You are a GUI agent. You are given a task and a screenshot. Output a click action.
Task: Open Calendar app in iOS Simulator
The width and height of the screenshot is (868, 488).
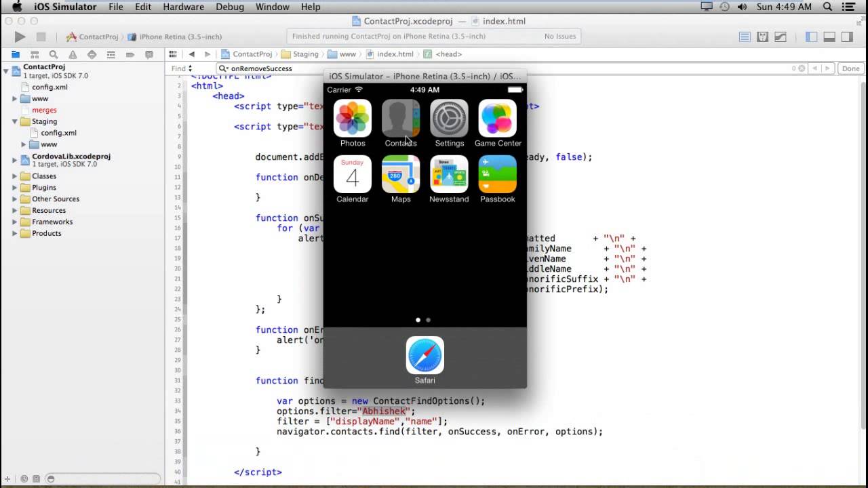pos(353,174)
